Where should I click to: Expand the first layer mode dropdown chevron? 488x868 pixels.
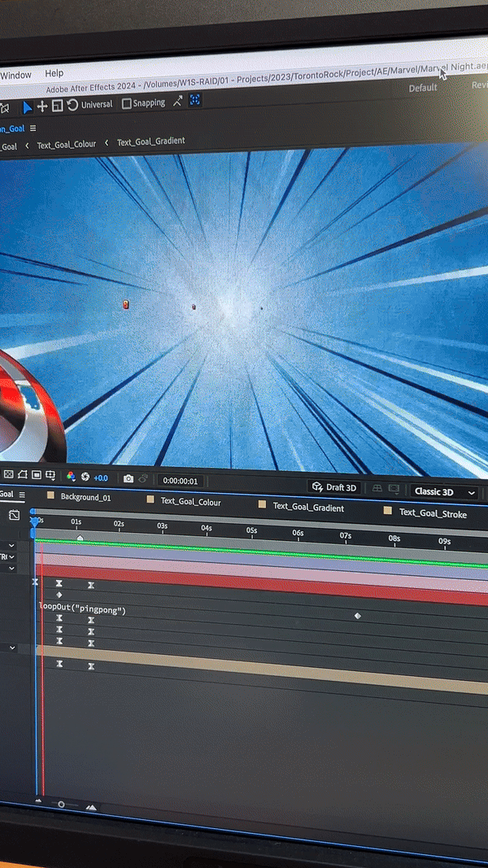point(11,545)
